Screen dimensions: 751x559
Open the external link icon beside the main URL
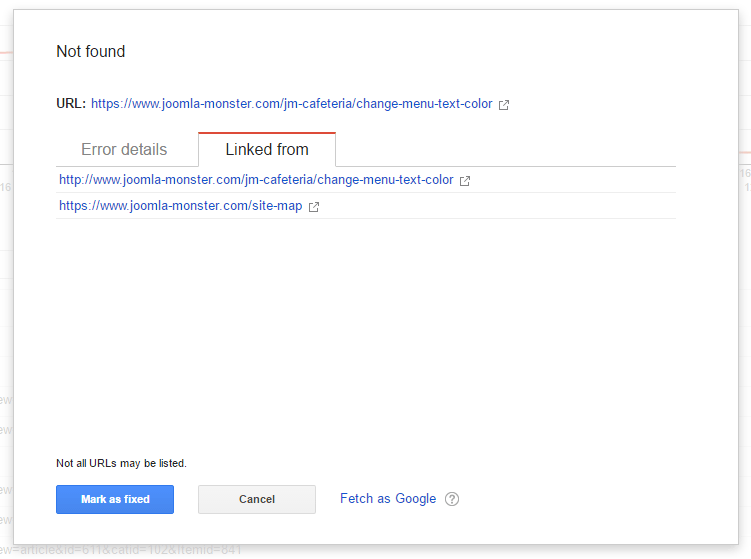[x=504, y=105]
